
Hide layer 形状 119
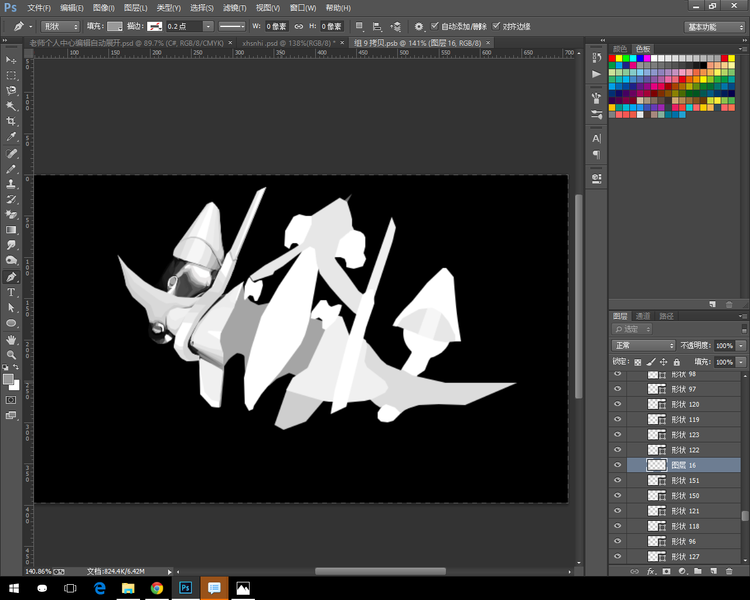[x=618, y=420]
